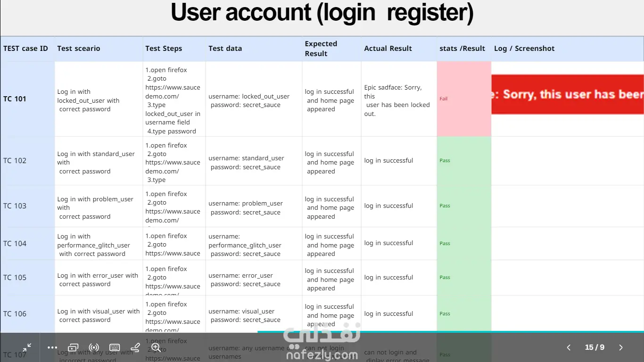Click test data 'username: standard_user'
Viewport: 644px width, 362px height.
pos(246,158)
